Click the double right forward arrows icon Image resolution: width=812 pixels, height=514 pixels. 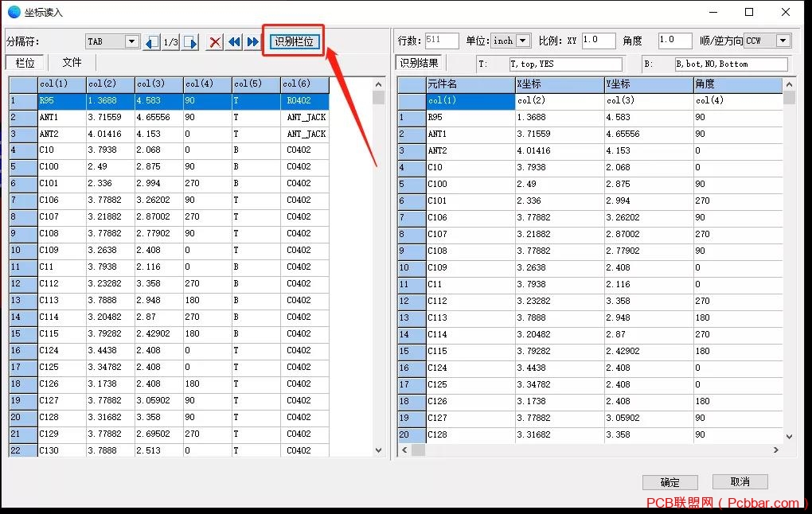252,42
